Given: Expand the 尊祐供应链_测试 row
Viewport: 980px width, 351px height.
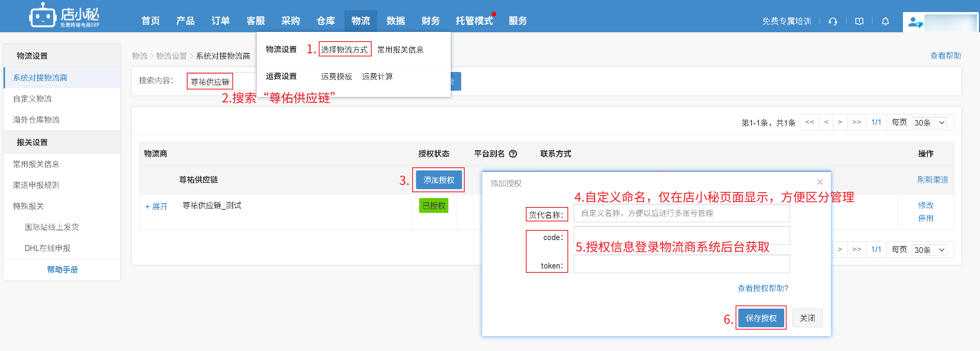Looking at the screenshot, I should (156, 207).
